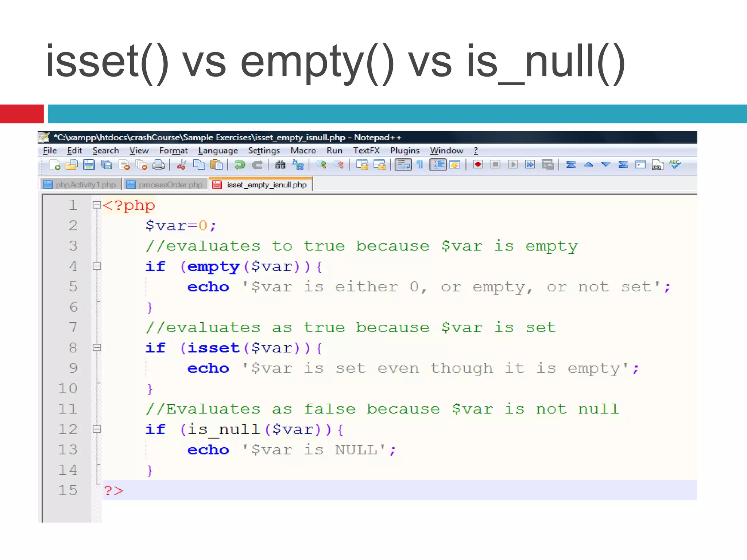Click User Defined Language icon
This screenshot has height=560, width=747.
(455, 165)
